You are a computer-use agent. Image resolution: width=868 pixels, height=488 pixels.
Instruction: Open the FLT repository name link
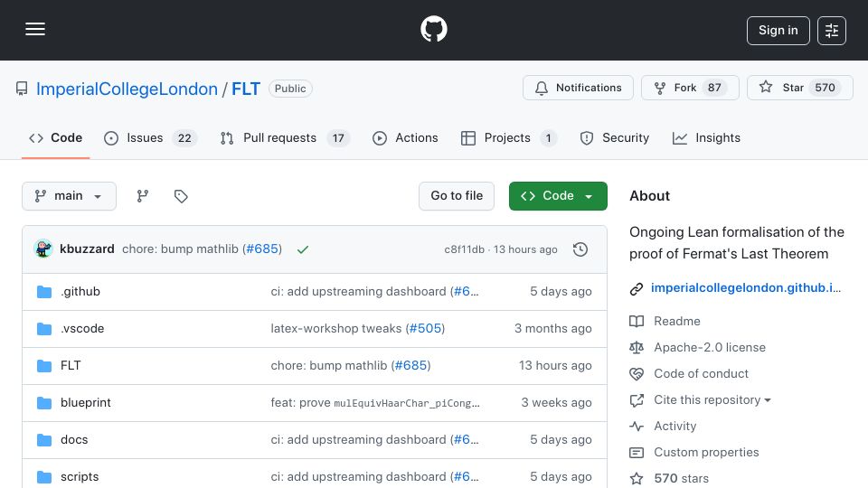coord(246,89)
